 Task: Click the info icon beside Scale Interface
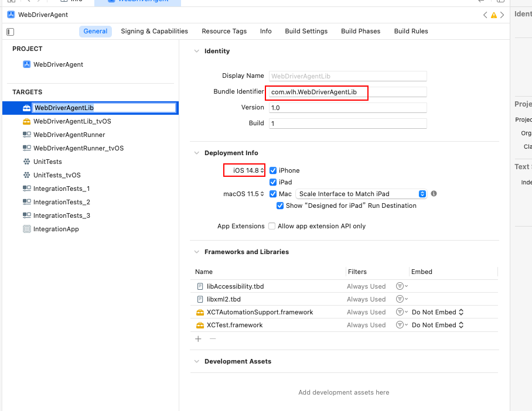pyautogui.click(x=434, y=194)
